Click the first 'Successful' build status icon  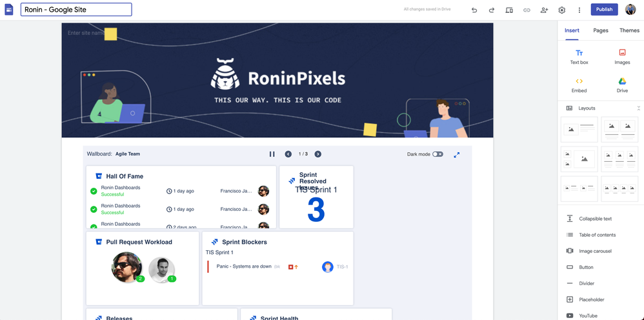pyautogui.click(x=94, y=191)
